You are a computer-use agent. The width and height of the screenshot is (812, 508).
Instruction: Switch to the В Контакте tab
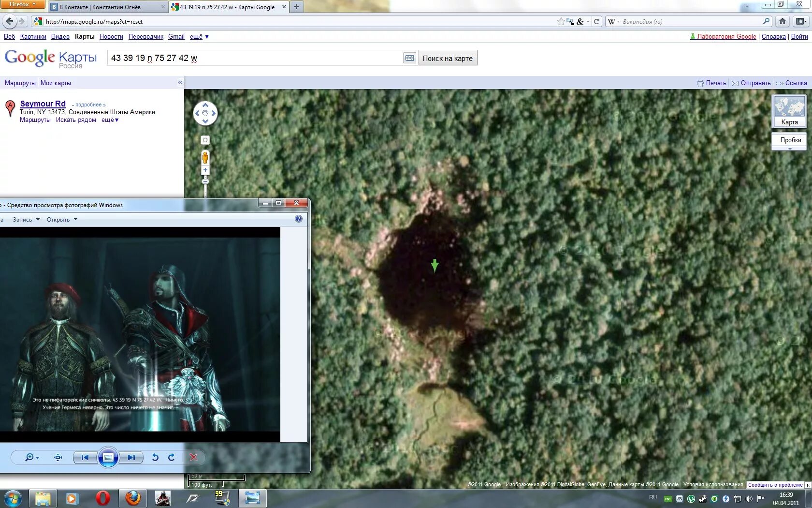[x=107, y=7]
